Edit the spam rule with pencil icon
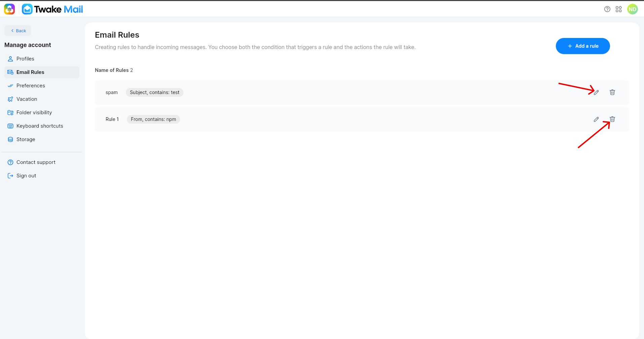Image resolution: width=644 pixels, height=339 pixels. coord(596,92)
